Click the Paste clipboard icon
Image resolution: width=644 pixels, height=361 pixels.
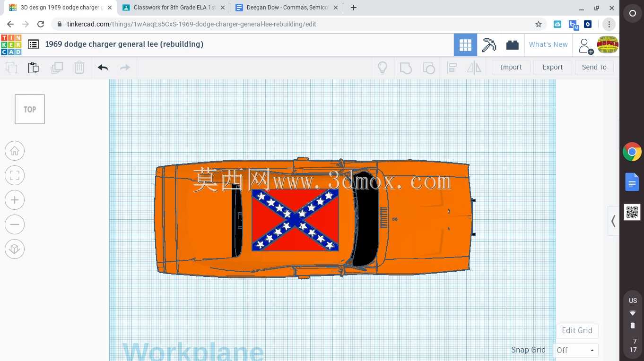coord(34,68)
